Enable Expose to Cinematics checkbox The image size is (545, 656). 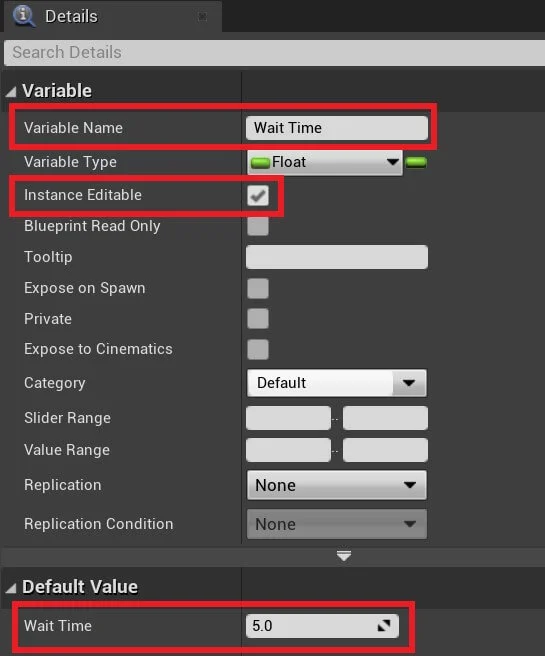pyautogui.click(x=258, y=349)
